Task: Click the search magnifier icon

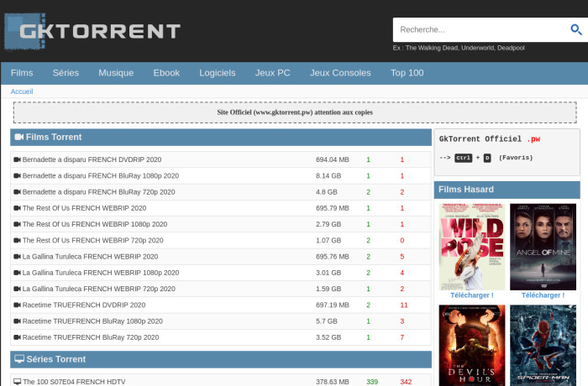Action: 576,29
